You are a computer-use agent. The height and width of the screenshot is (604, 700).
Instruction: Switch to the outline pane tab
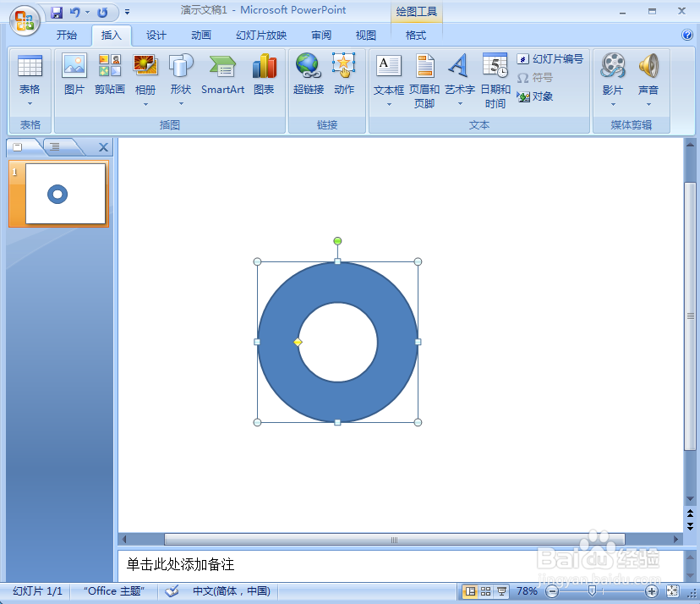click(55, 147)
